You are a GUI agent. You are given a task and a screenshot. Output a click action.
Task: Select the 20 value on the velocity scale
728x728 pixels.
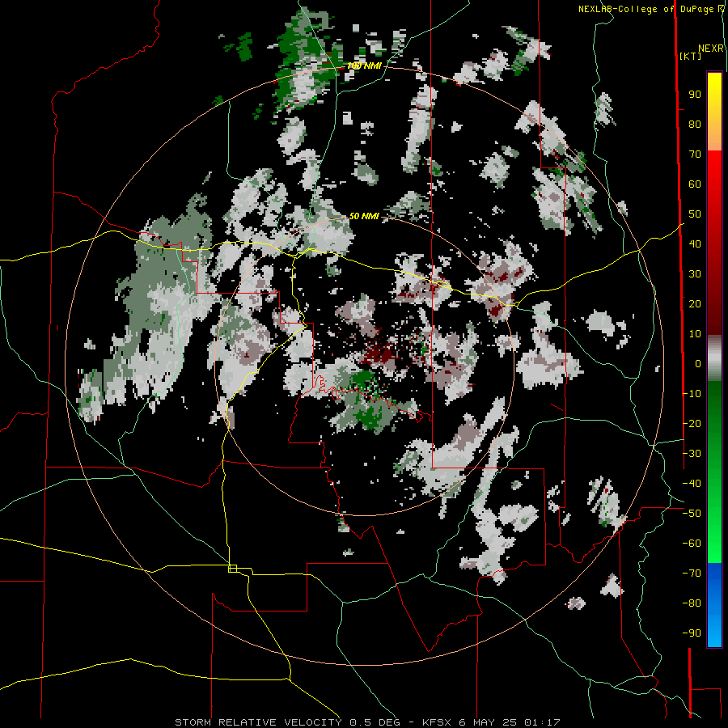[x=695, y=303]
